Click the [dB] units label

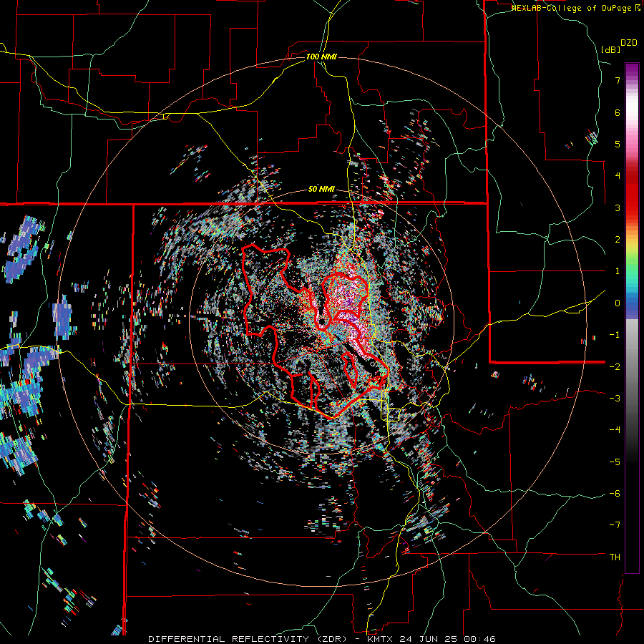(610, 49)
